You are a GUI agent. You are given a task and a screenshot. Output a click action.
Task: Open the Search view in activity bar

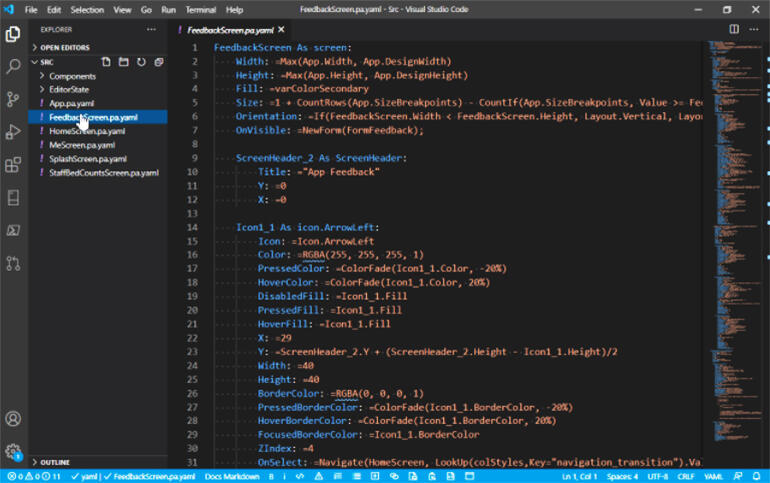click(x=14, y=66)
